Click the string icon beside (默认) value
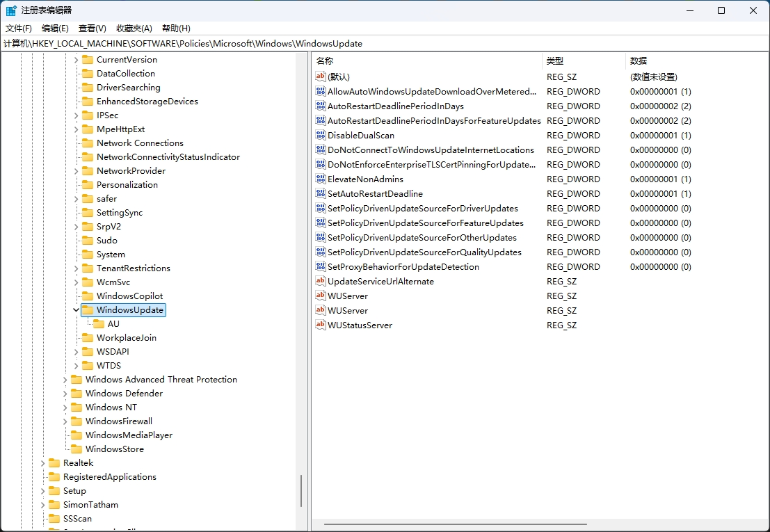Screen dimensions: 770x532 pos(320,76)
